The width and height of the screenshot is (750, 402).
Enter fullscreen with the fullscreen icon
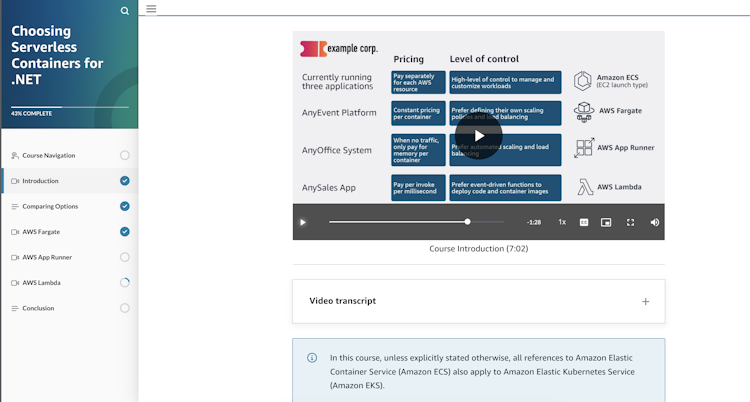pyautogui.click(x=630, y=222)
